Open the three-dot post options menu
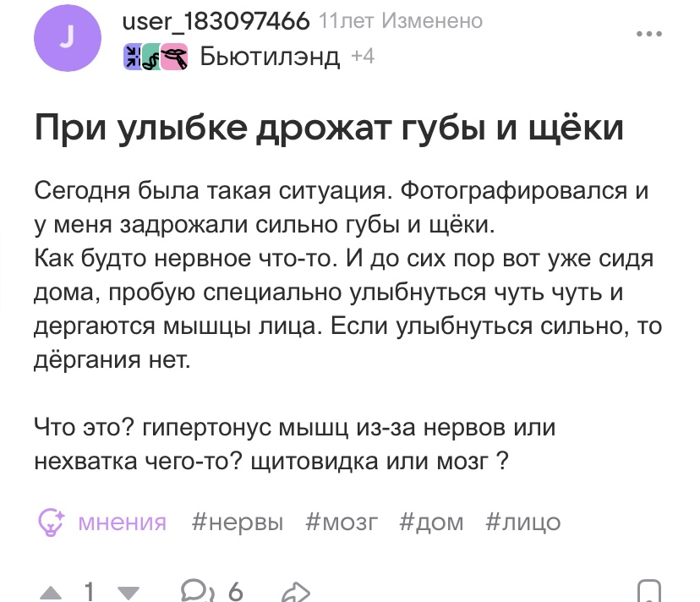Viewport: 700px width, 602px height. 648,36
